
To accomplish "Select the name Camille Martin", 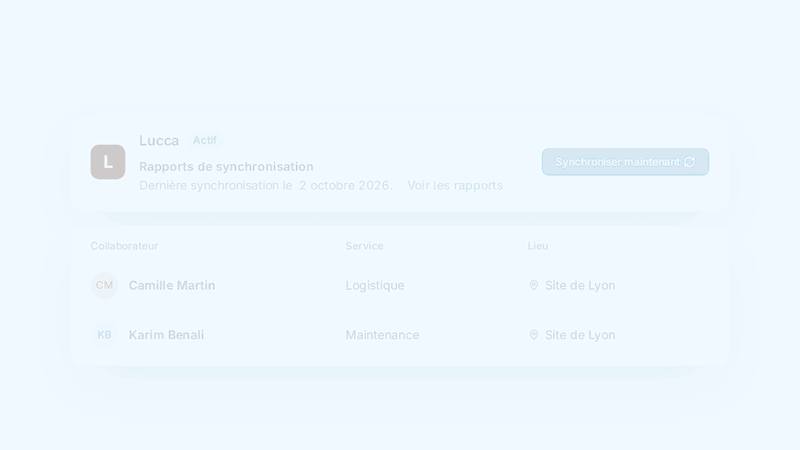I will click(172, 285).
